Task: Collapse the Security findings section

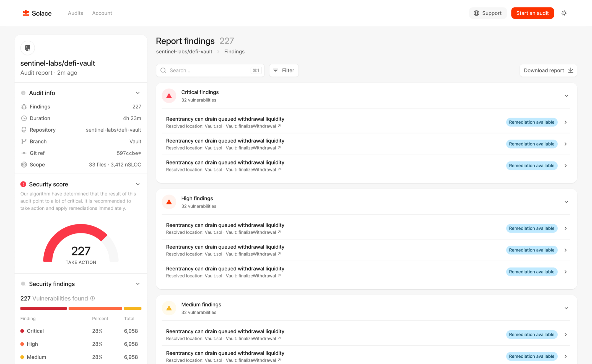Action: (138, 284)
